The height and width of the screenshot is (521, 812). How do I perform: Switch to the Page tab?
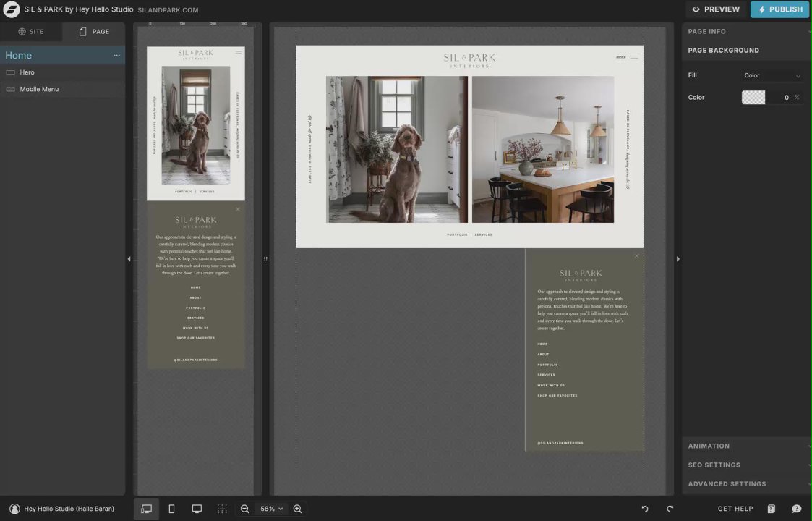tap(94, 32)
